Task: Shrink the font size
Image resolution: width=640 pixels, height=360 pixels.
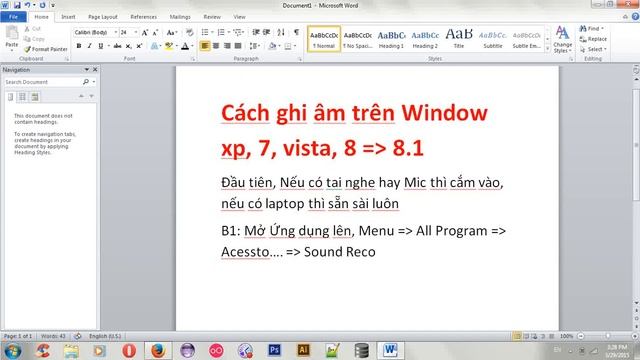Action: point(155,32)
